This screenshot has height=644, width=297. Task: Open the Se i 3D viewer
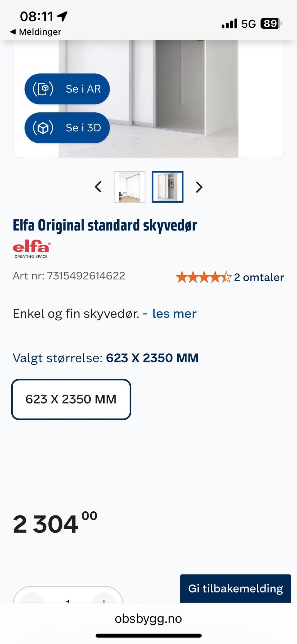tap(67, 128)
